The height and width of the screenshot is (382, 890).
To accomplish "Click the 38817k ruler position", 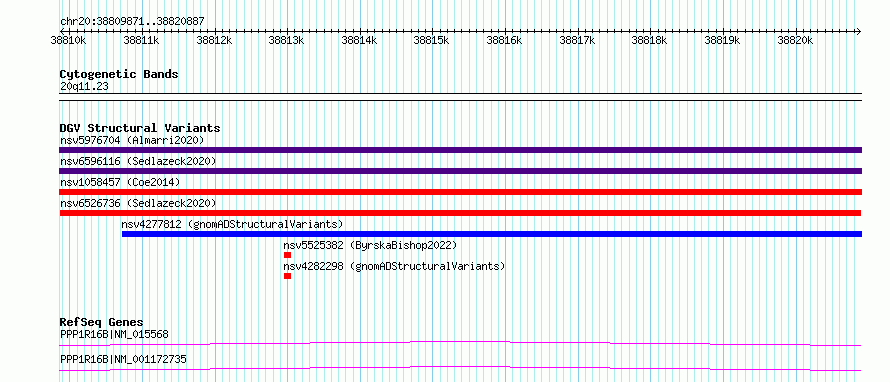I will [577, 40].
